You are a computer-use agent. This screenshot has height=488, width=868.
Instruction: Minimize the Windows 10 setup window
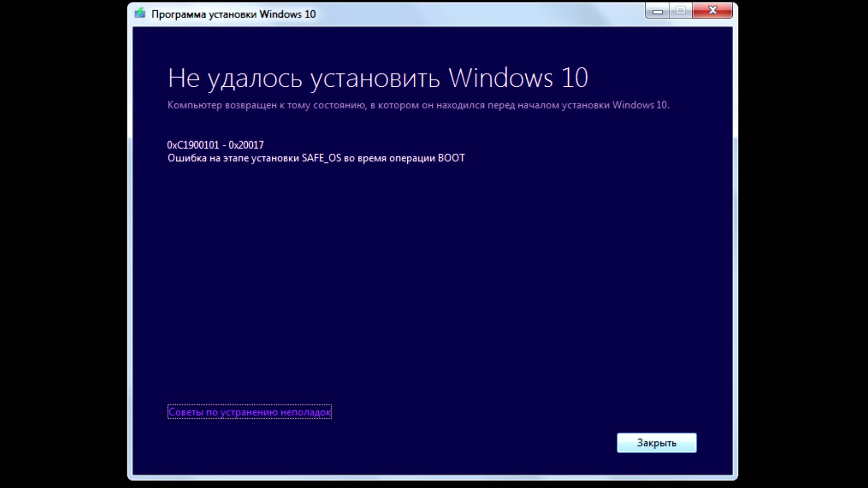[x=658, y=11]
